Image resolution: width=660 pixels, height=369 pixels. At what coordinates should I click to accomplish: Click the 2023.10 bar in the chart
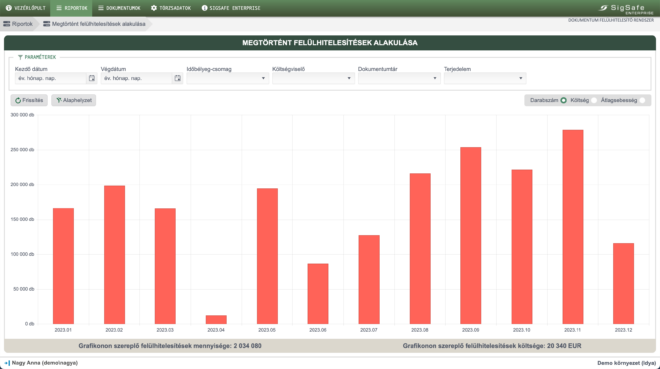coord(522,247)
